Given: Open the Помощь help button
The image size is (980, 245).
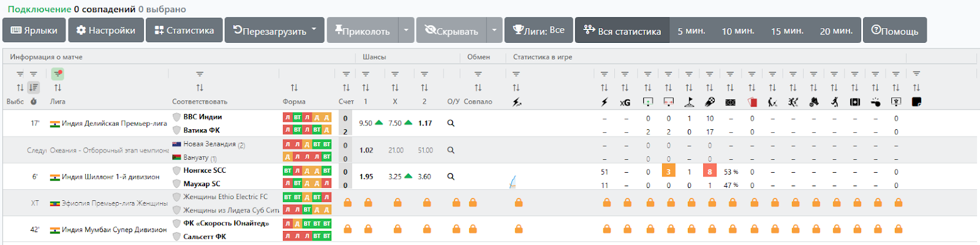Looking at the screenshot, I should click(895, 30).
